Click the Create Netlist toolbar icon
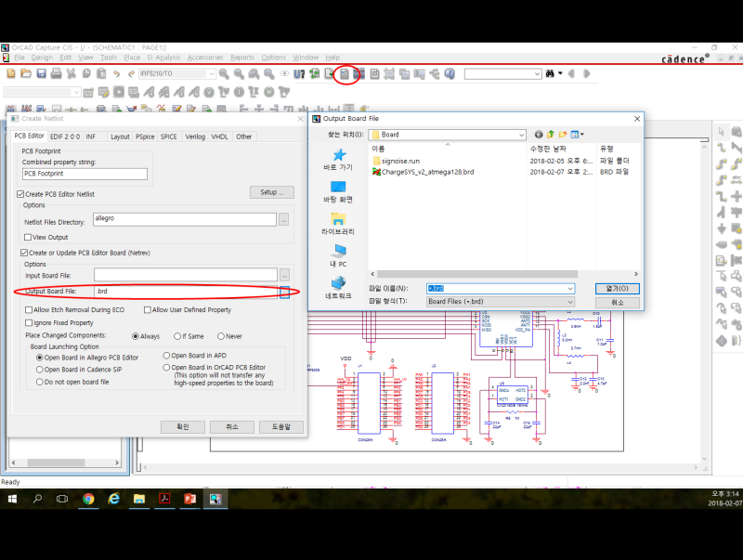Screen dimensions: 743x560 [345, 73]
